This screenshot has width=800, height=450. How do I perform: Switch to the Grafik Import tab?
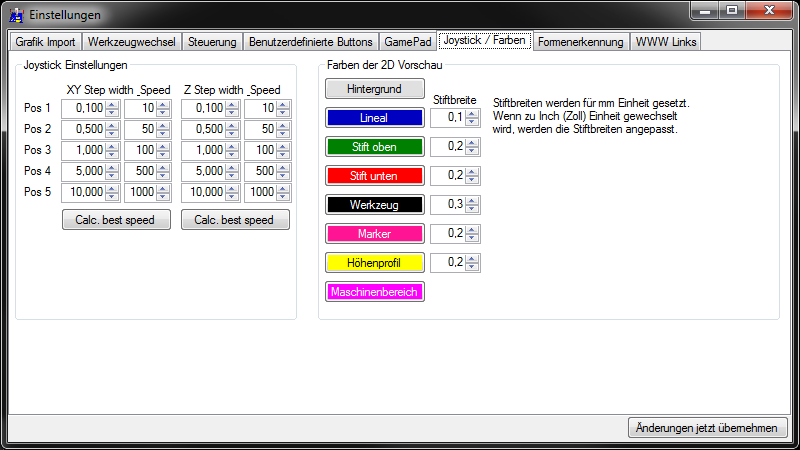(45, 42)
